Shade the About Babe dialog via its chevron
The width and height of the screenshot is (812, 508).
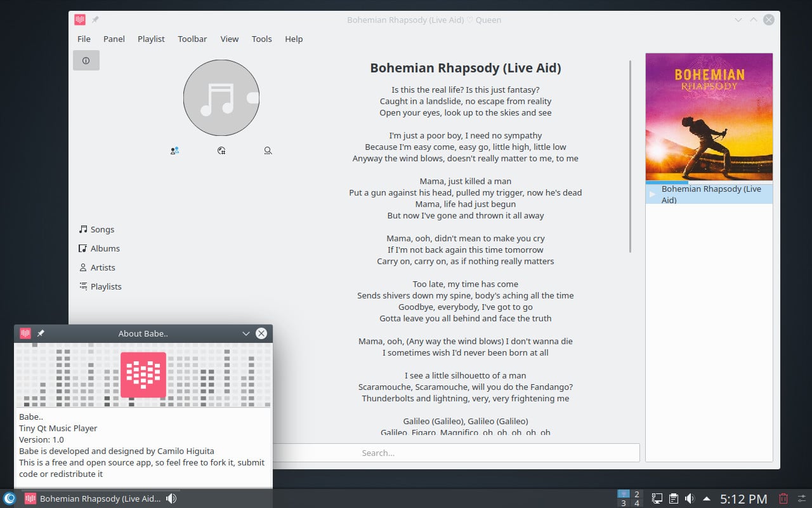pos(246,333)
